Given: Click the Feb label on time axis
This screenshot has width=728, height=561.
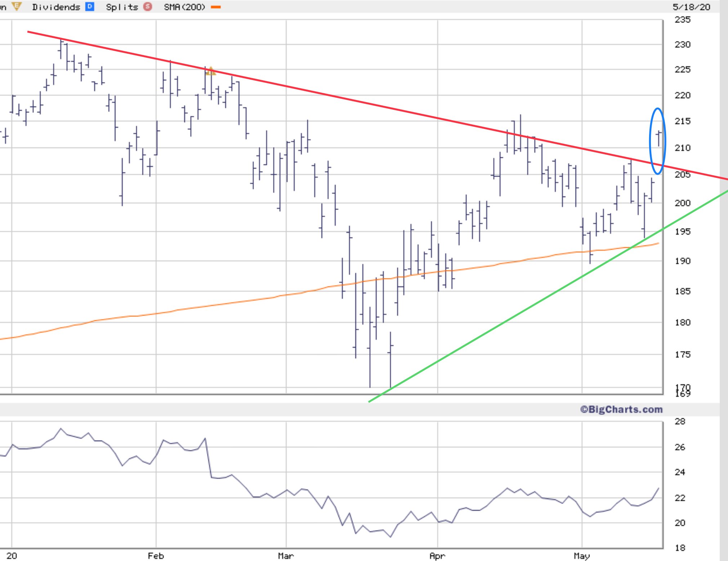Looking at the screenshot, I should [156, 556].
